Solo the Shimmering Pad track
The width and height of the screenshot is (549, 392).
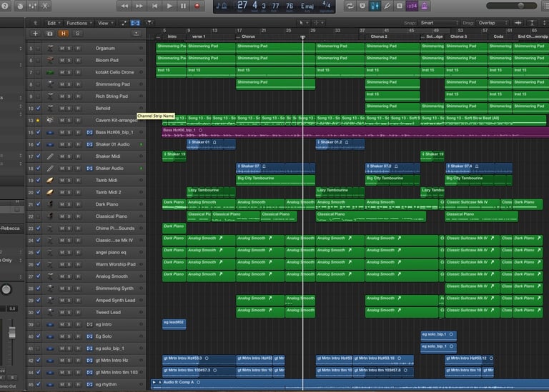[x=70, y=84]
